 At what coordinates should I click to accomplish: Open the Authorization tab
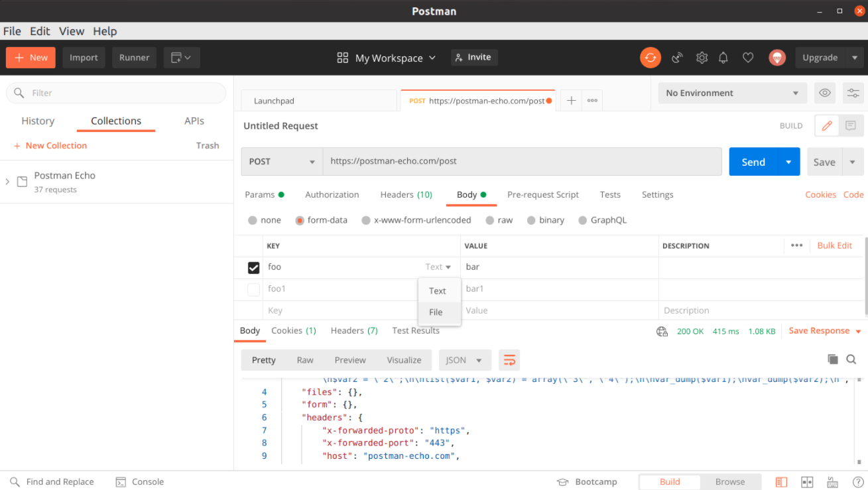(332, 194)
